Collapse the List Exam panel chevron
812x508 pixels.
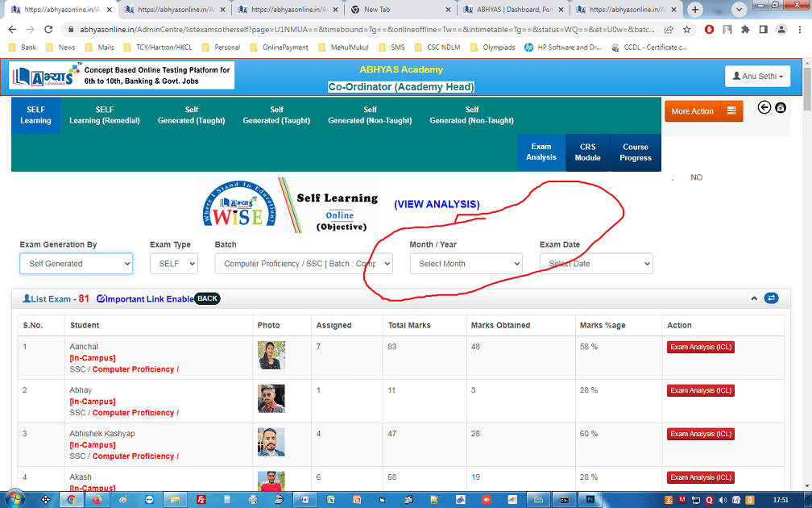coord(754,298)
